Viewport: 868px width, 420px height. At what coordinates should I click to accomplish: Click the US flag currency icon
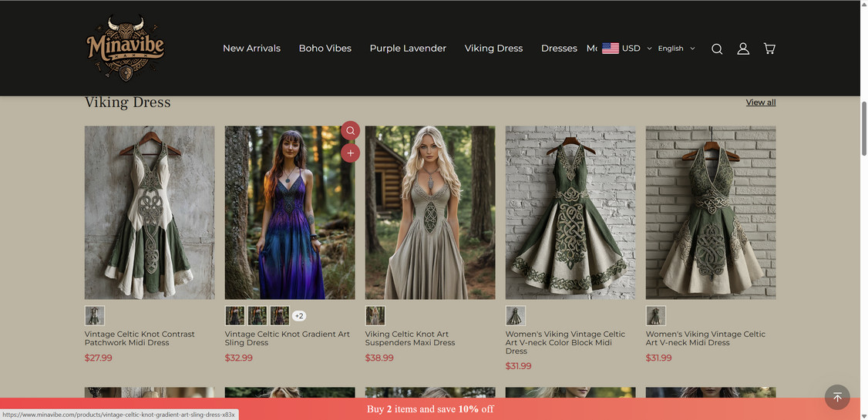(611, 48)
